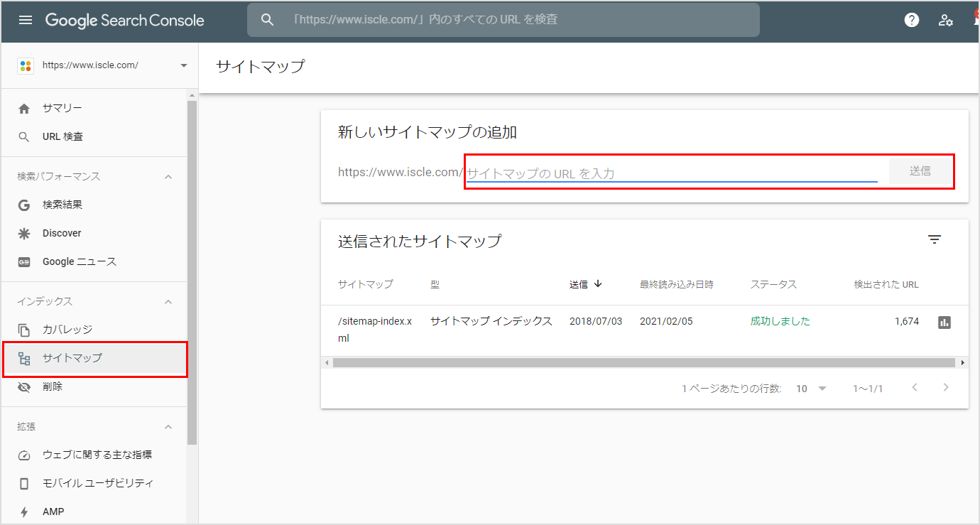980x525 pixels.
Task: Click sidebar scrollbar up arrow
Action: click(192, 95)
